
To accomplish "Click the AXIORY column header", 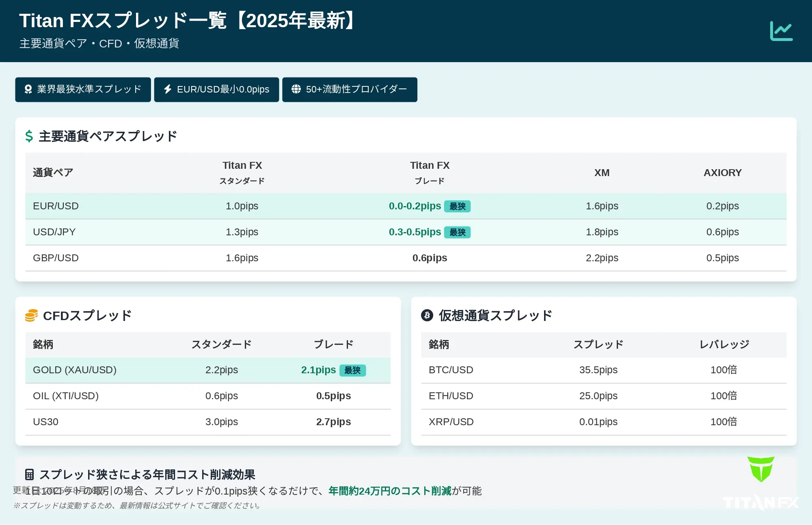I will pos(722,172).
